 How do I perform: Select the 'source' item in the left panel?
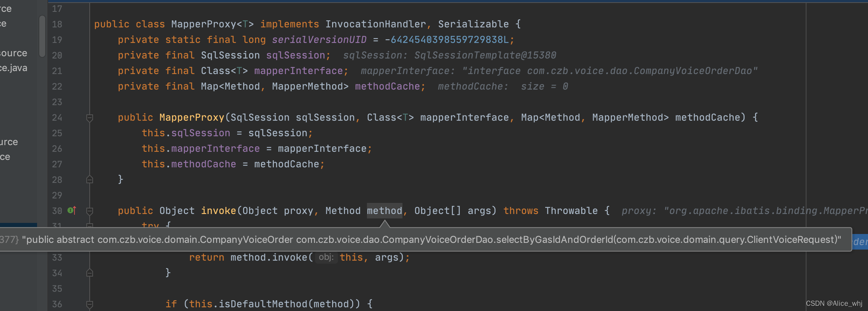point(14,53)
